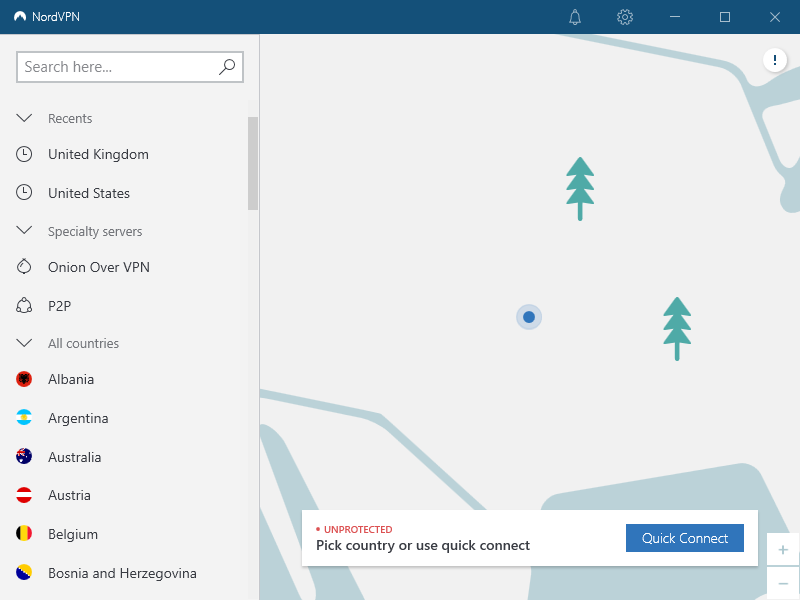This screenshot has height=600, width=800.
Task: Maximize the NordVPN window
Action: [x=724, y=17]
